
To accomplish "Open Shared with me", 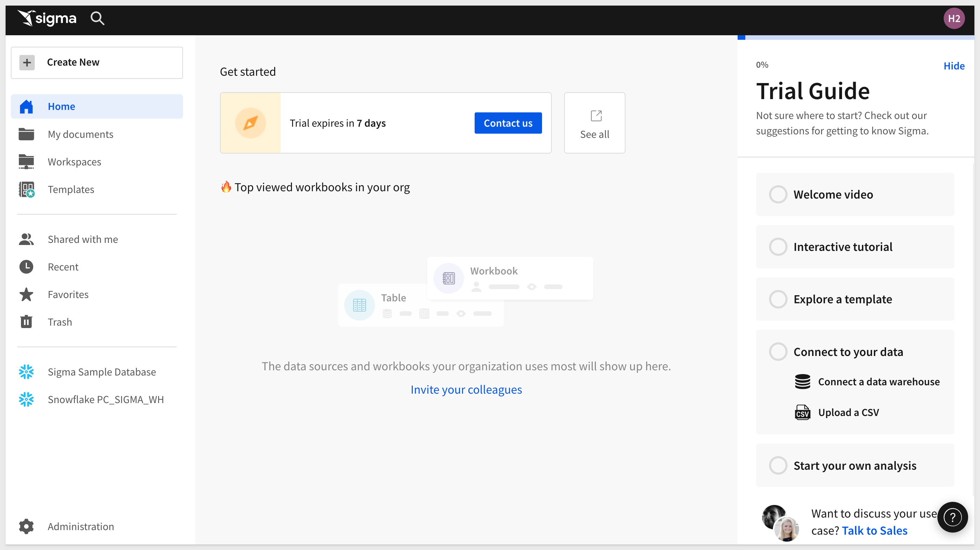I will pos(97,239).
